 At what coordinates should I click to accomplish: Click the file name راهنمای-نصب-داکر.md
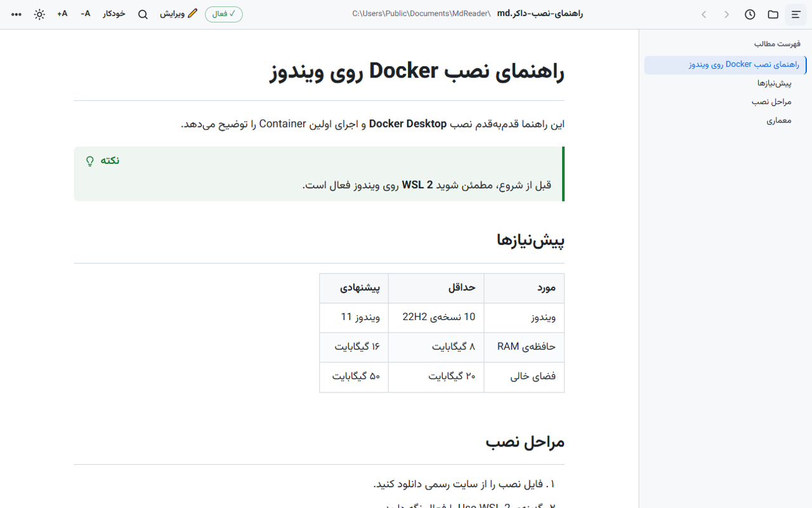click(540, 14)
